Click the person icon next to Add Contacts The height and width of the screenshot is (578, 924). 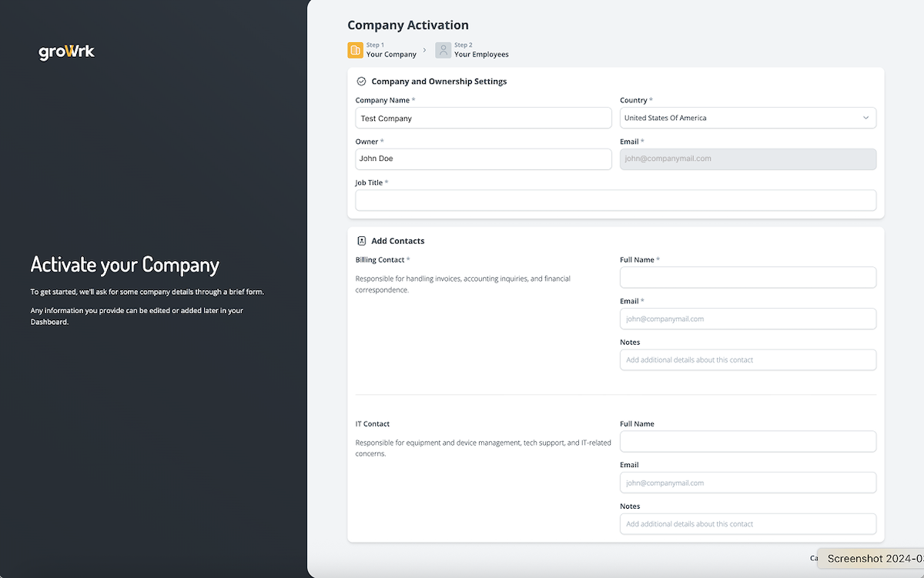361,240
